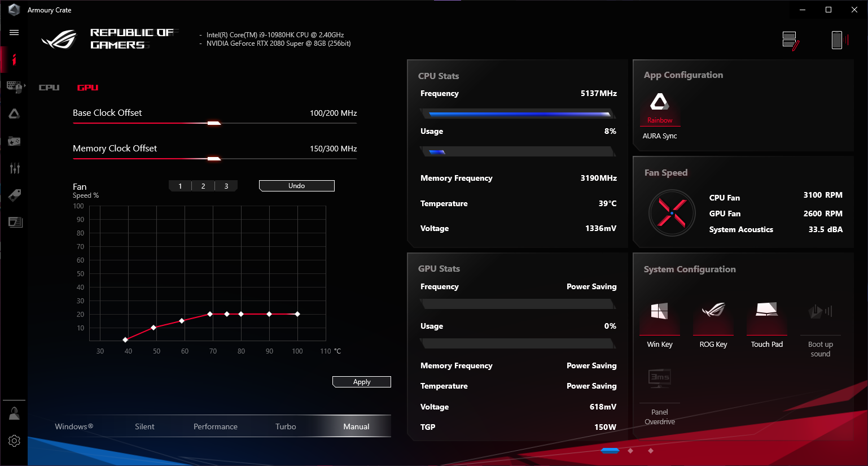The width and height of the screenshot is (868, 466).
Task: Click the Base Clock Offset slider handle
Action: coord(214,123)
